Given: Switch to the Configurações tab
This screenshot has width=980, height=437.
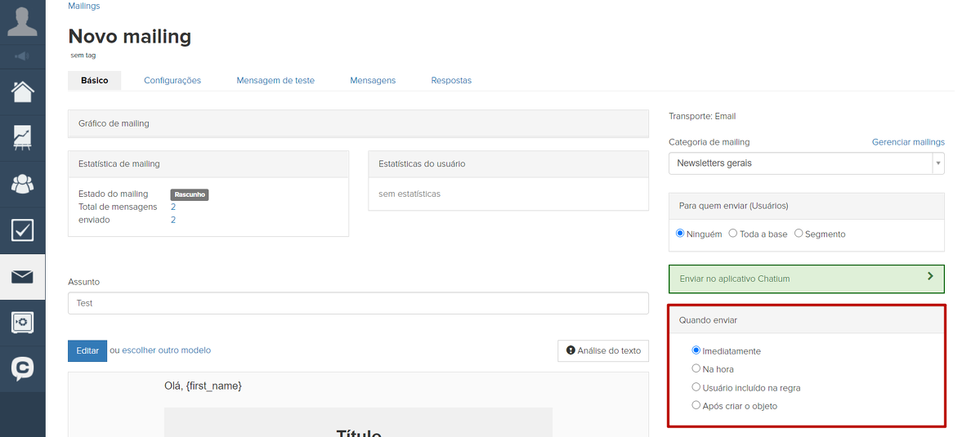Looking at the screenshot, I should [x=172, y=80].
